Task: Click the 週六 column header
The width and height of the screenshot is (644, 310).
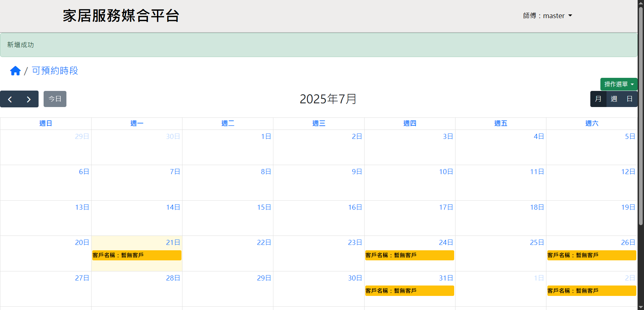Action: [x=592, y=123]
